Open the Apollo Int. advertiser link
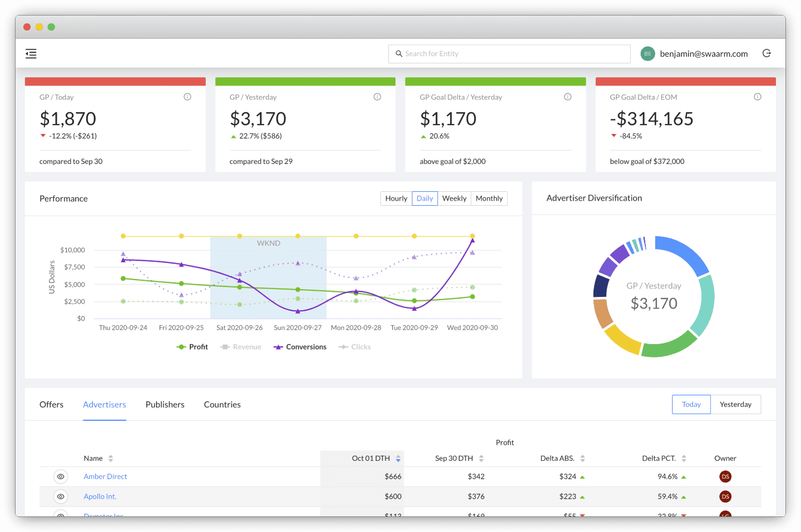Screen dimensions: 801x532 click(x=100, y=496)
